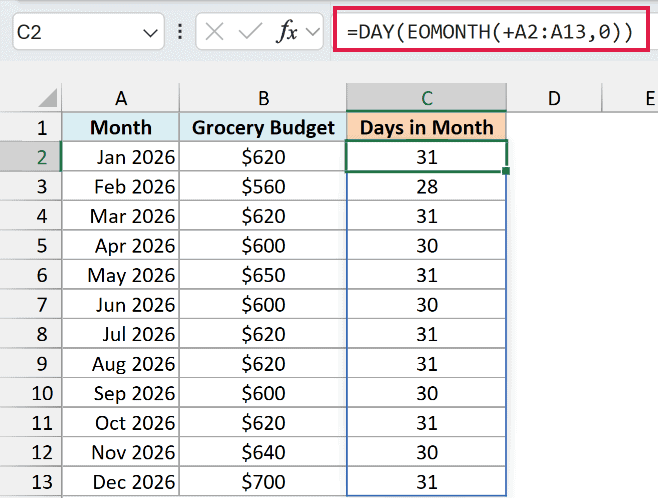
Task: Select row 11 header
Action: click(31, 422)
